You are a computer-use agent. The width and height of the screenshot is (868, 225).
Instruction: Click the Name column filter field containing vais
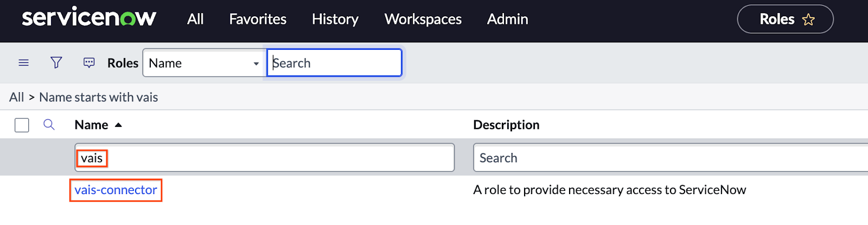pyautogui.click(x=264, y=158)
